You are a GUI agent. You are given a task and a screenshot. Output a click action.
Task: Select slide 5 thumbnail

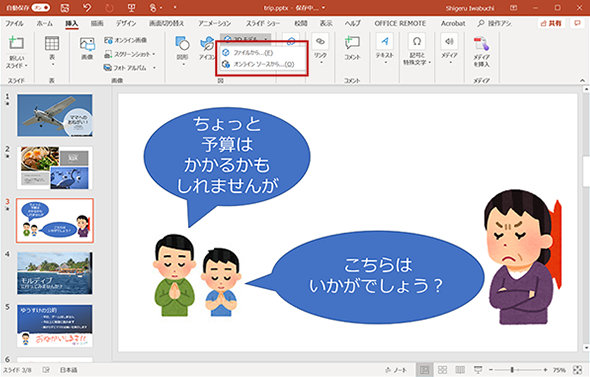(55, 326)
